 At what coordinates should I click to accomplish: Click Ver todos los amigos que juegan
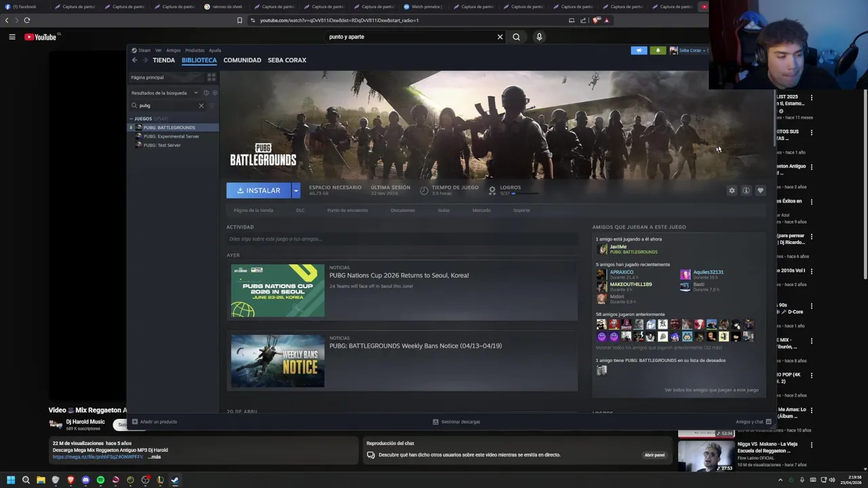(x=711, y=390)
